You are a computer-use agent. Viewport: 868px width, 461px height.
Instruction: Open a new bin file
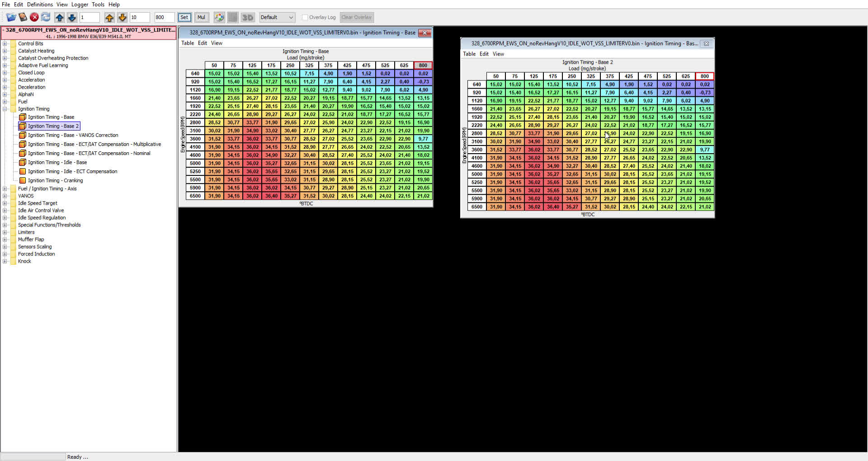pyautogui.click(x=11, y=17)
